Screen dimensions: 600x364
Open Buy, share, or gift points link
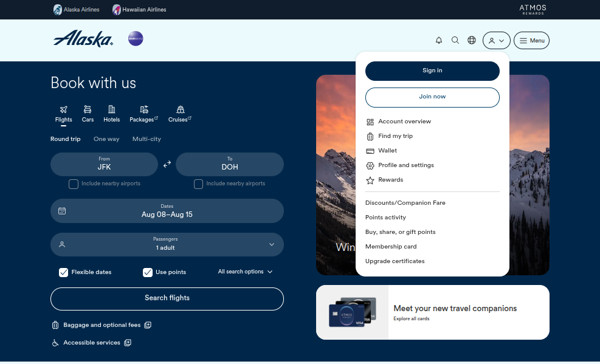coord(400,232)
